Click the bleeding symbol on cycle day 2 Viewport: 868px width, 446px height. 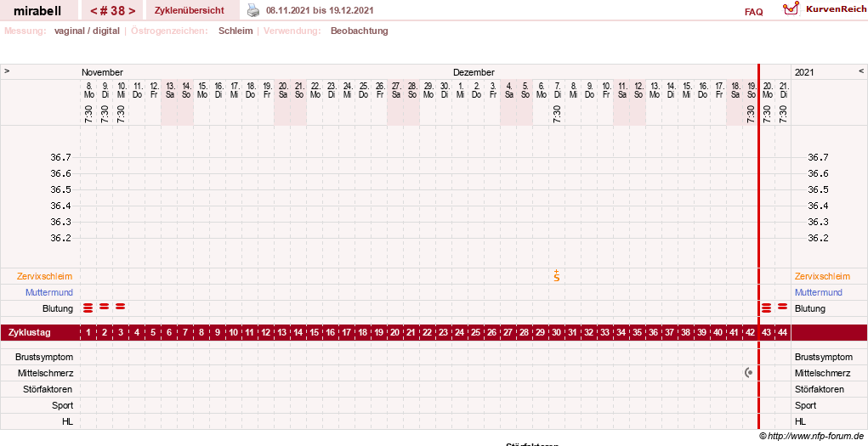(104, 306)
